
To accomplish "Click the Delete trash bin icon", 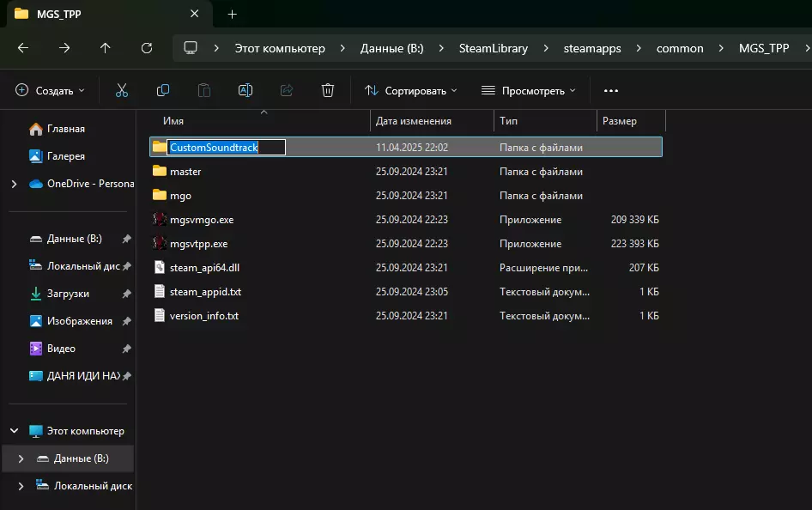I will [327, 90].
